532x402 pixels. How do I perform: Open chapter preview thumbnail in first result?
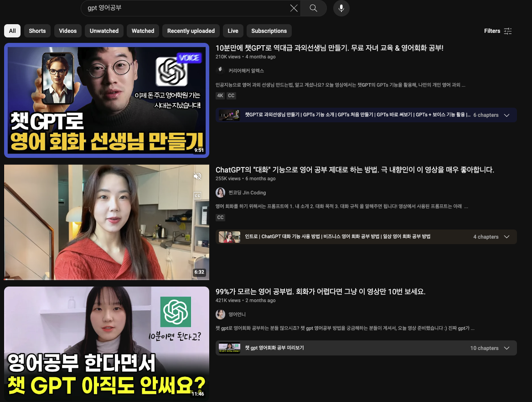coord(229,115)
